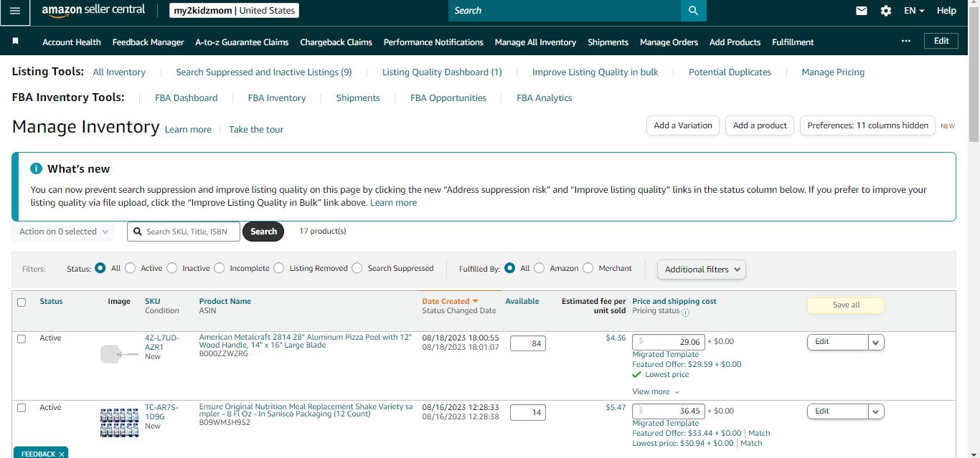
Task: Open the mail messages icon
Action: [862, 11]
